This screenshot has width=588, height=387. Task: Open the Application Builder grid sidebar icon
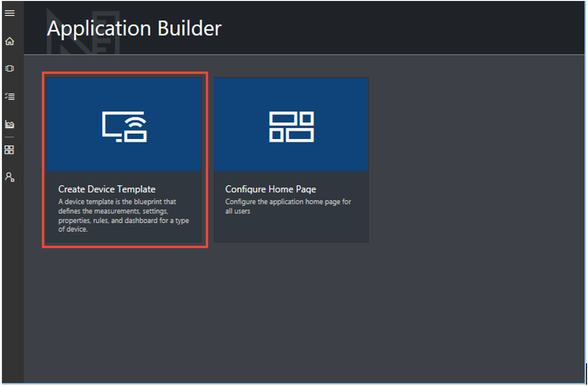coord(10,150)
